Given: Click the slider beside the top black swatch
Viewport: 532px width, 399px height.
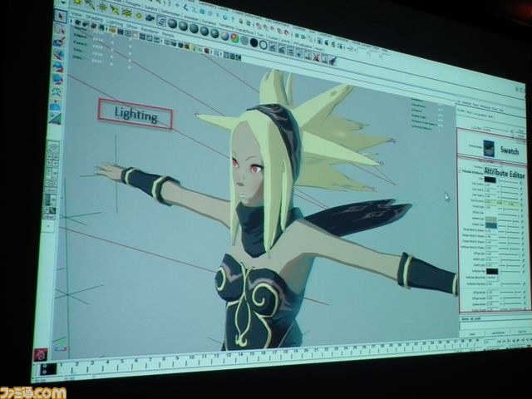Looking at the screenshot, I should (x=509, y=181).
